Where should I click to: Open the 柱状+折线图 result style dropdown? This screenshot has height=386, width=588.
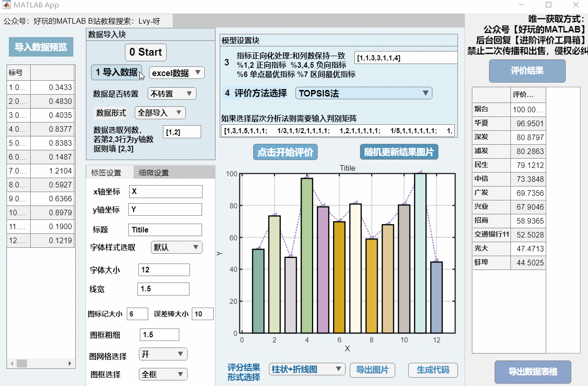307,369
